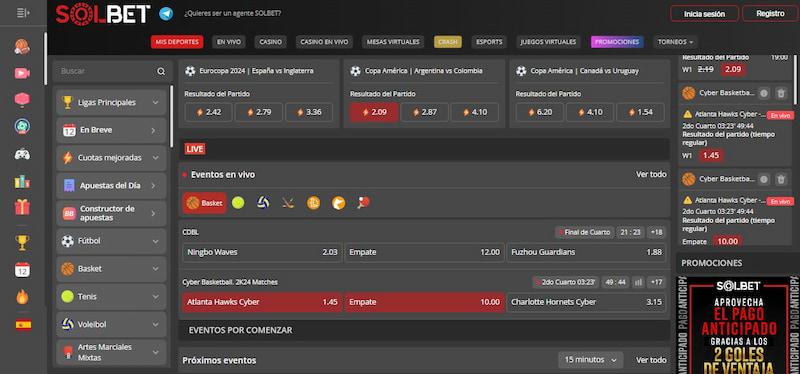Image resolution: width=800 pixels, height=374 pixels.
Task: Click the Inicia sesión button
Action: pos(704,14)
